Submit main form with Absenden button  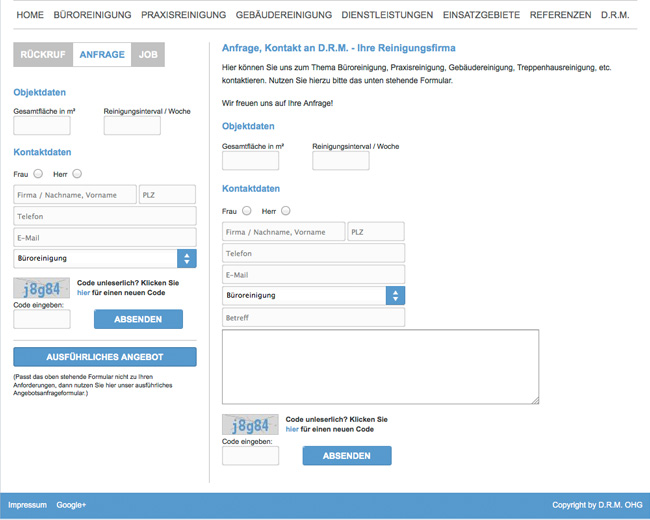[x=347, y=456]
